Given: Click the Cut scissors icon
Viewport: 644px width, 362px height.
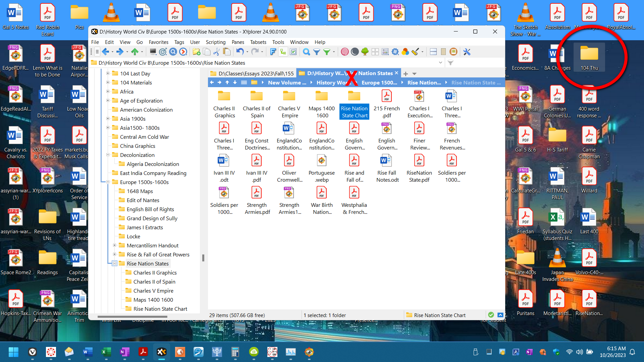Looking at the screenshot, I should [216, 52].
